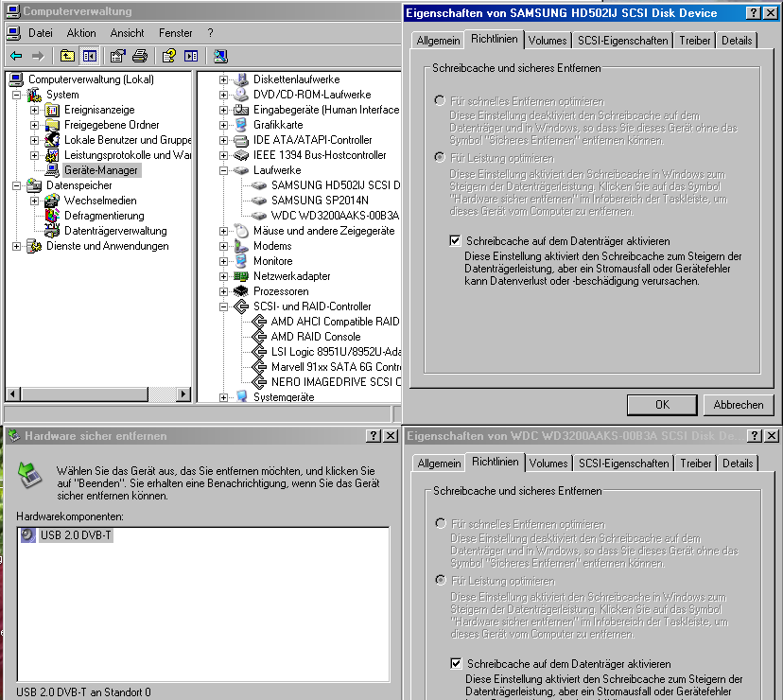Click the Defragmentierung icon
The image size is (783, 700).
[52, 216]
